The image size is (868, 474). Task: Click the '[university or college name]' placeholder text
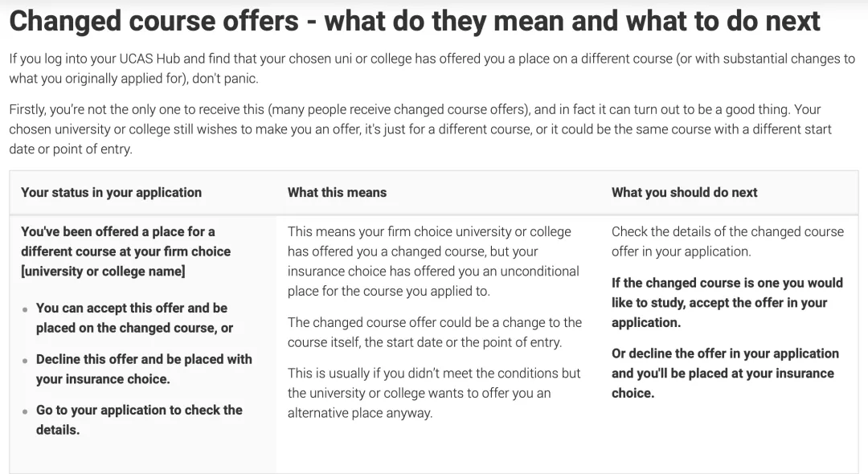tap(103, 271)
